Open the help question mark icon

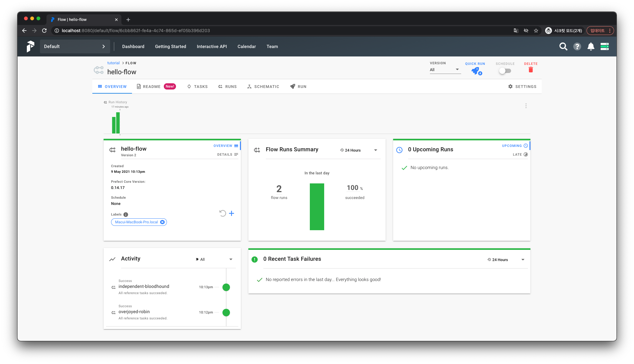click(x=577, y=46)
